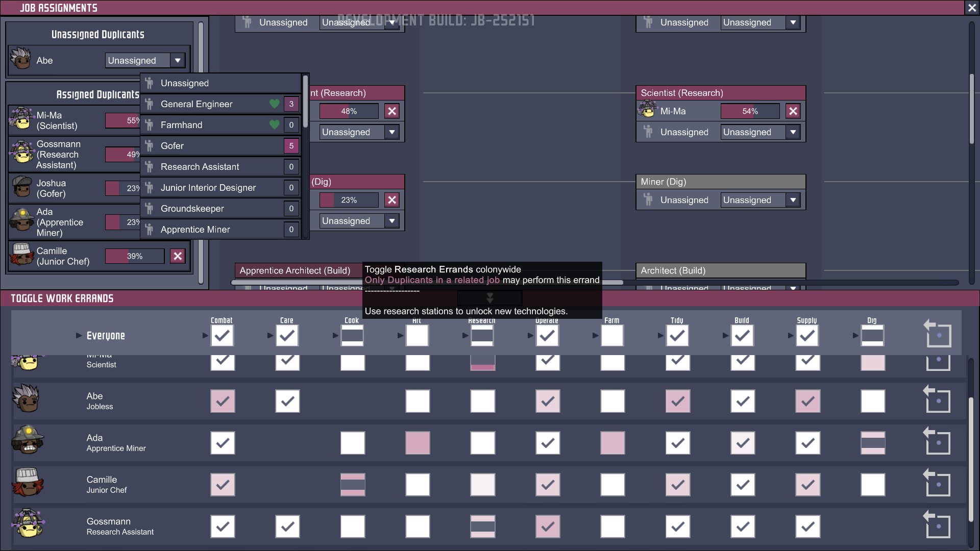980x551 pixels.
Task: Toggle Ada's Supply errand checkbox
Action: tap(807, 443)
